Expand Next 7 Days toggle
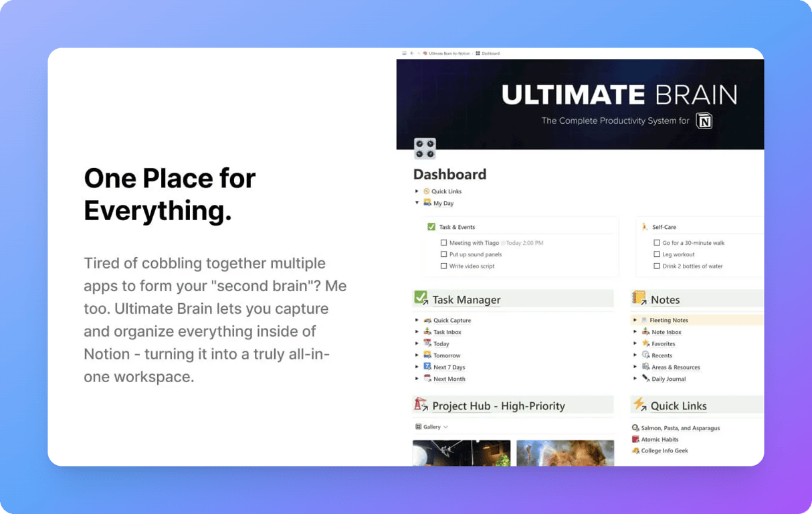 [417, 367]
